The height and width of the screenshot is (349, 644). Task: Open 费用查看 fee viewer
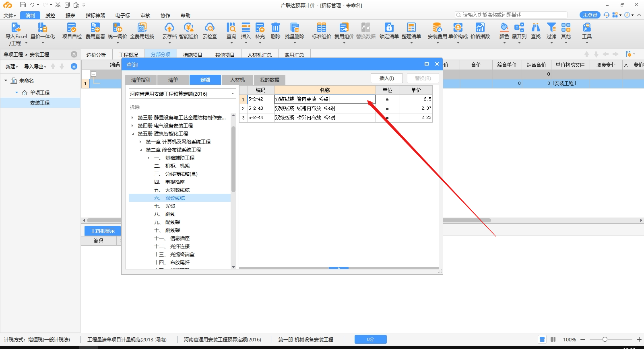point(95,27)
